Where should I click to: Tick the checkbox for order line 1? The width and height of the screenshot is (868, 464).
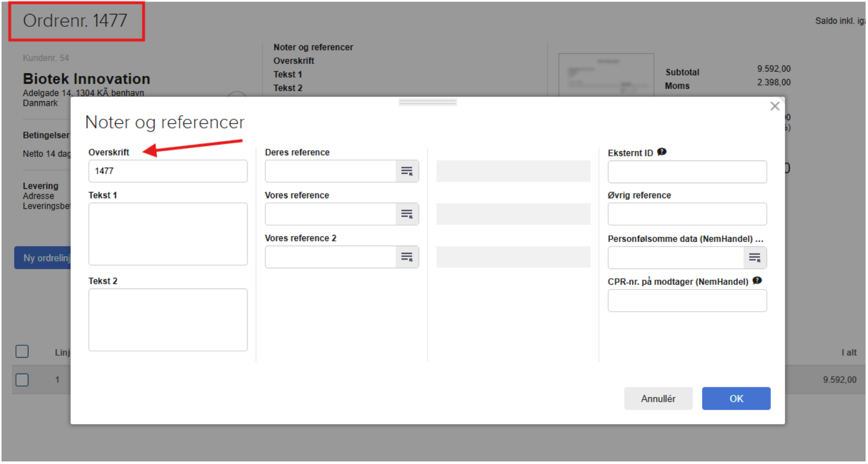coord(22,380)
